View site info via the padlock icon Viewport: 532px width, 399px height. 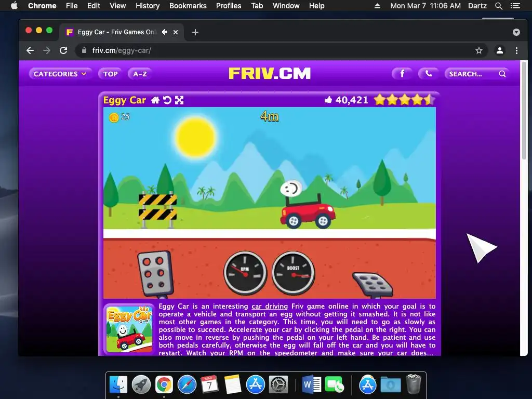[84, 50]
